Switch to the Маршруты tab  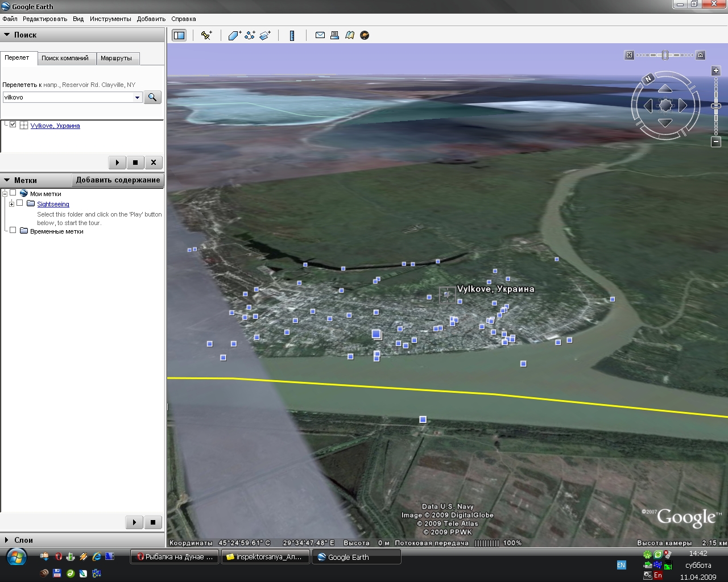116,58
